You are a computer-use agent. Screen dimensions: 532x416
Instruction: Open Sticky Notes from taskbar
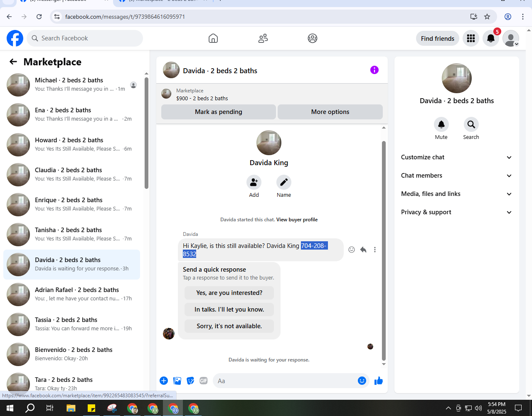pos(91,408)
